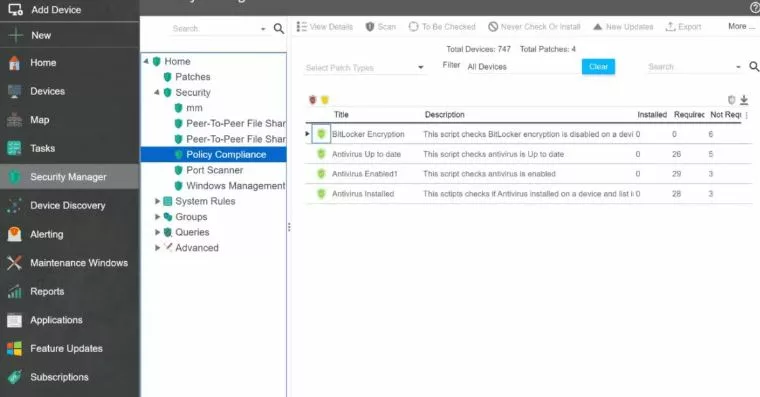Collapse the Security tree node
The width and height of the screenshot is (760, 397).
(157, 92)
